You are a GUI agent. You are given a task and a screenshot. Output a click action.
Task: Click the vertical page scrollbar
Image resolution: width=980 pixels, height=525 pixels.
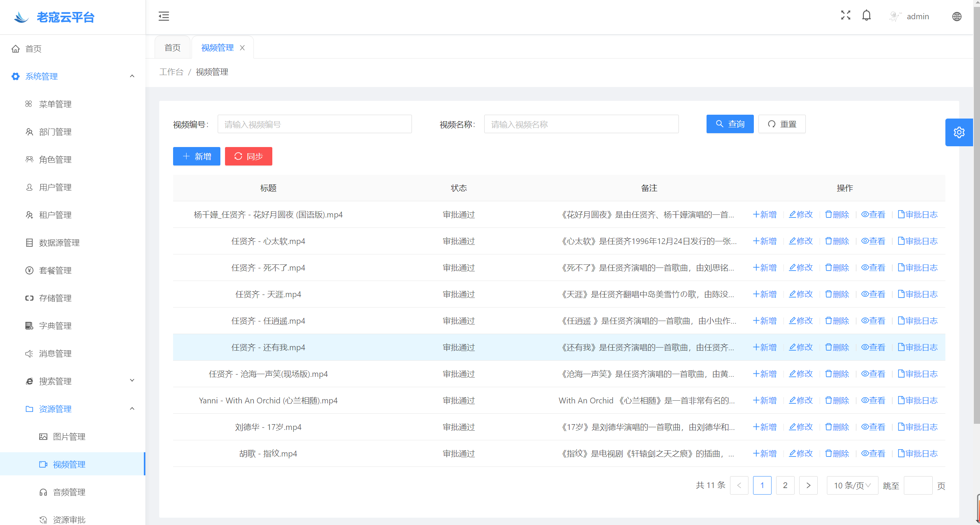click(x=977, y=231)
